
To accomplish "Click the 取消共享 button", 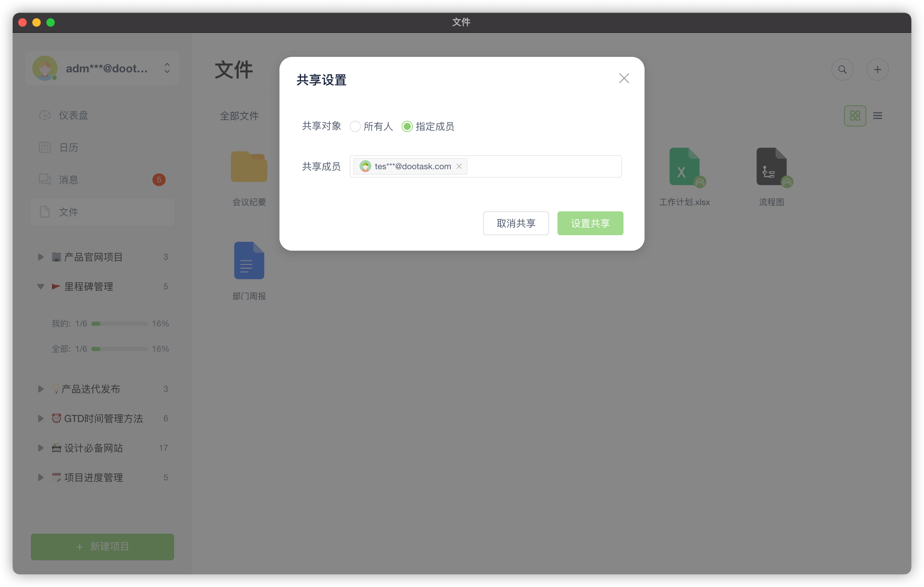I will click(515, 223).
